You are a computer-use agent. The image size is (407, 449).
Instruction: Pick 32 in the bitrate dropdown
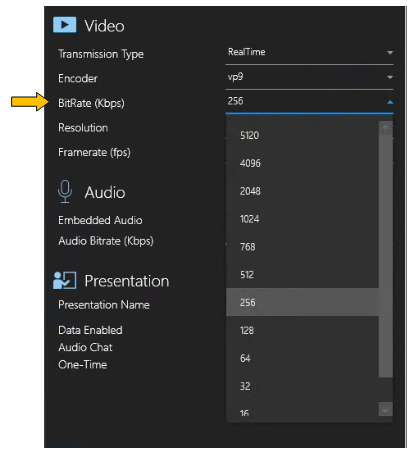[302, 386]
